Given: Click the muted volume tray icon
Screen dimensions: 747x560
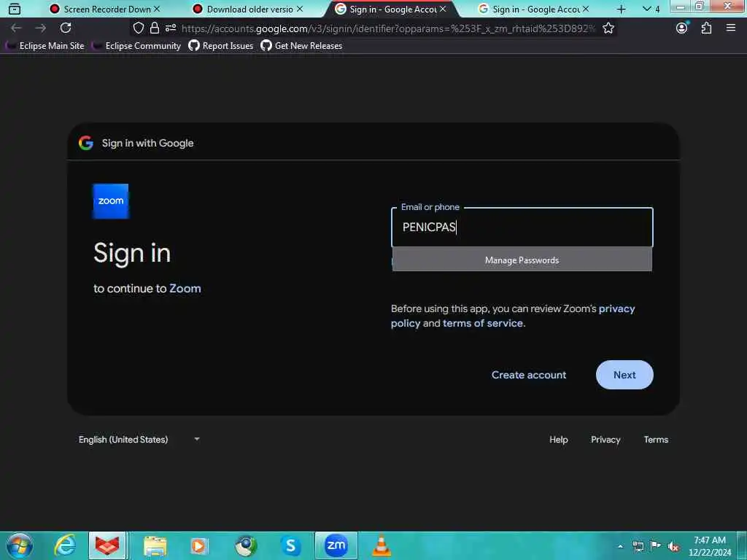Looking at the screenshot, I should click(673, 546).
